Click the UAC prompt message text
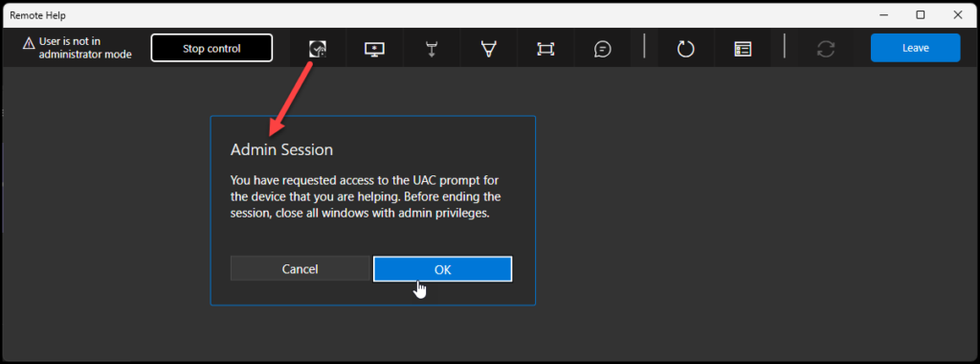 [367, 196]
